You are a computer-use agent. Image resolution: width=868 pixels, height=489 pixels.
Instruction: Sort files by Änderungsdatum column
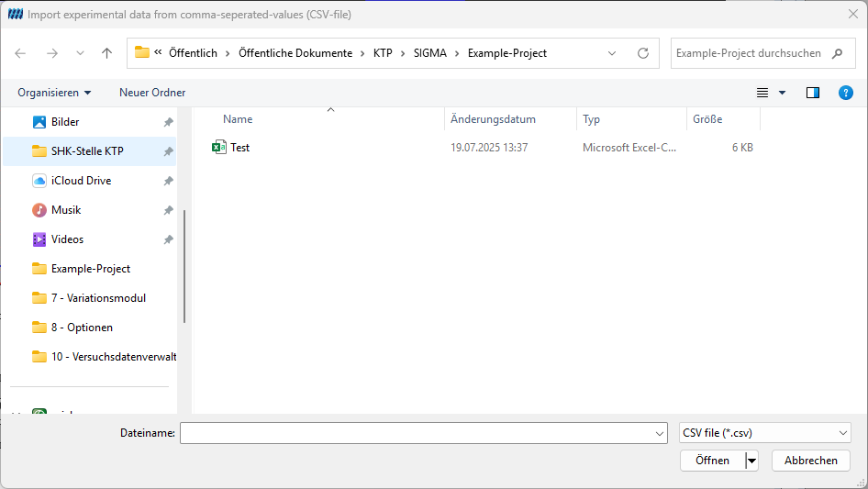tap(493, 119)
